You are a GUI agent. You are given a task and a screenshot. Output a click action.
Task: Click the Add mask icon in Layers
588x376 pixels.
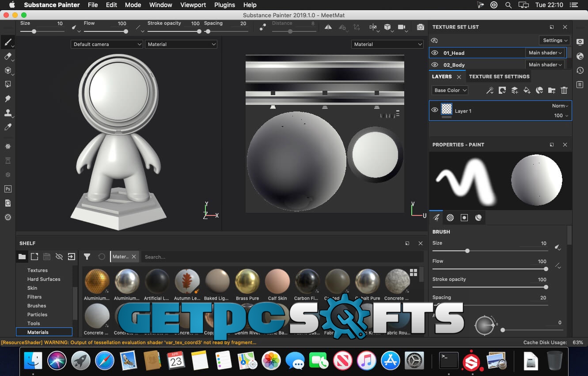[x=502, y=90]
